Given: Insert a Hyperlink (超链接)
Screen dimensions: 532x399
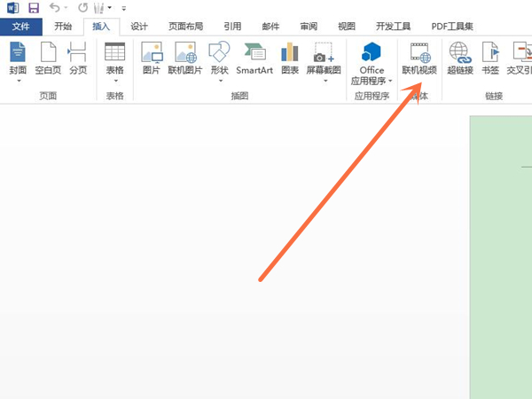Looking at the screenshot, I should [459, 55].
